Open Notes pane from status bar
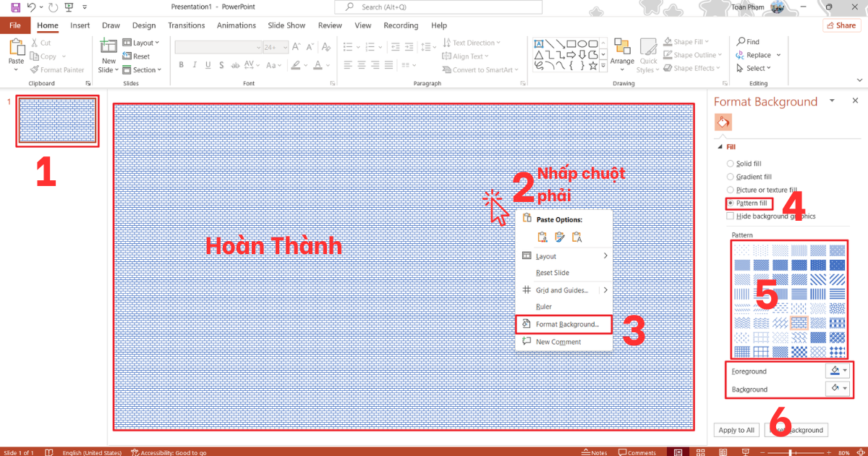Viewport: 868px width, 456px height. tap(595, 452)
